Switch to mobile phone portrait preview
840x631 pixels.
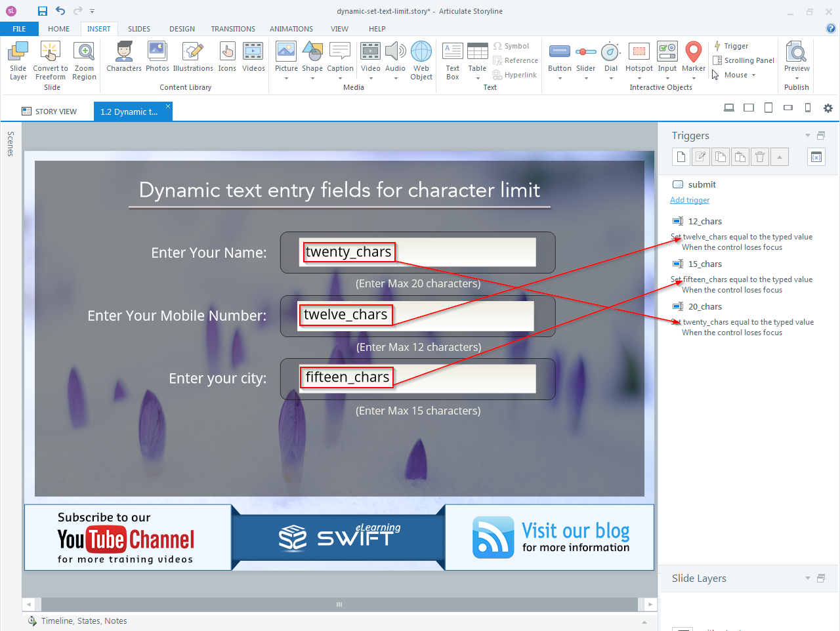coord(808,108)
